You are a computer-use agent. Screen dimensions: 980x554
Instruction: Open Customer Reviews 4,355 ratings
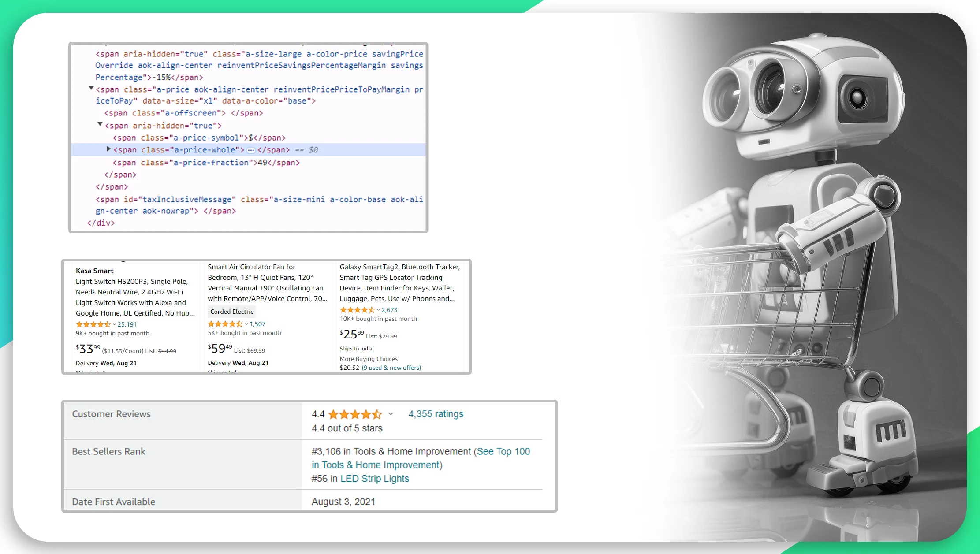pyautogui.click(x=436, y=413)
